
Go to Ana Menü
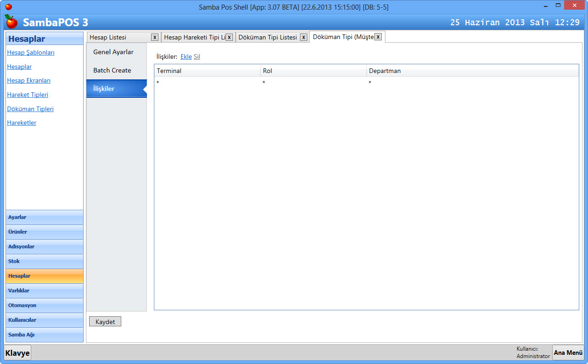568,353
